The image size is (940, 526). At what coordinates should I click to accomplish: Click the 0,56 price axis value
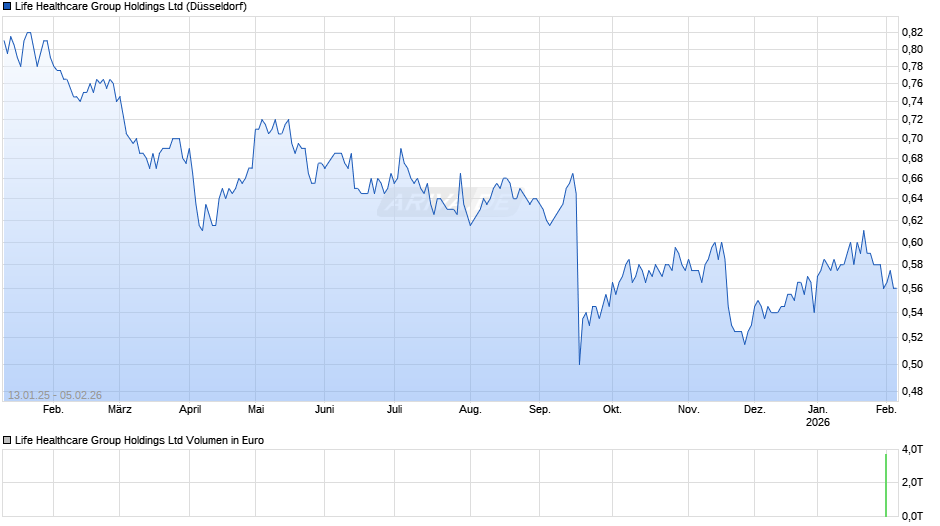coord(912,288)
